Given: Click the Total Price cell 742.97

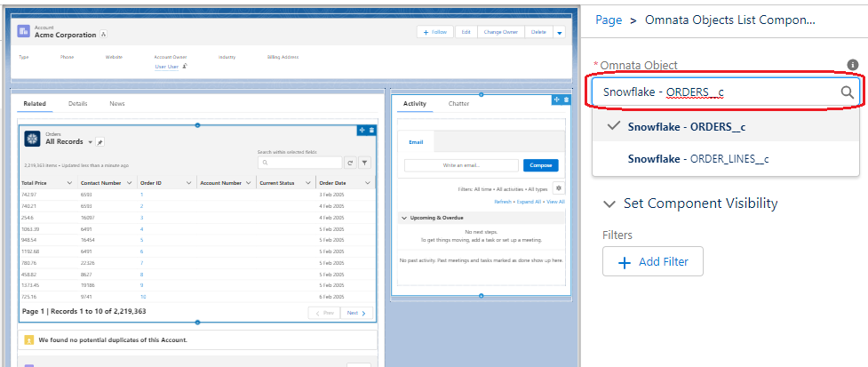Looking at the screenshot, I should tap(28, 195).
